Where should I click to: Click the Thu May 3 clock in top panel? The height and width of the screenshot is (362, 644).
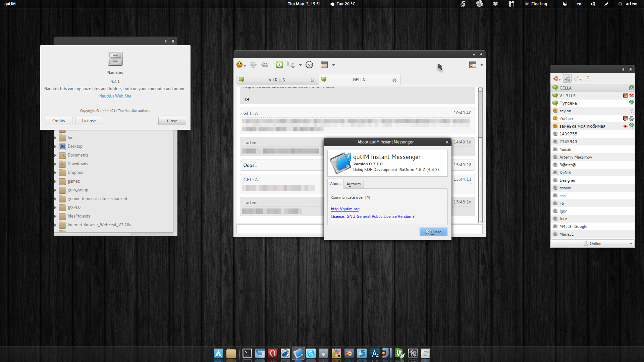tap(304, 4)
